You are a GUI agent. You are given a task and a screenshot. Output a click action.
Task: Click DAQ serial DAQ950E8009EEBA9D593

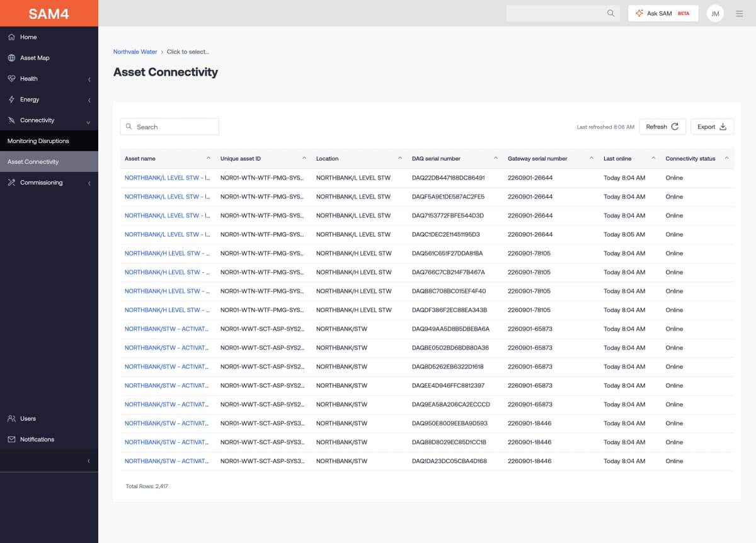coord(450,423)
